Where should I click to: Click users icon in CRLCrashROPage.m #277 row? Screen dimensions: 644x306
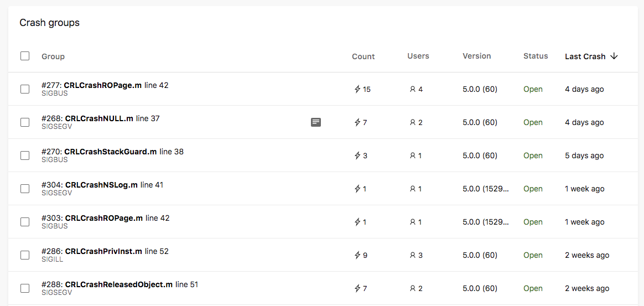click(412, 89)
